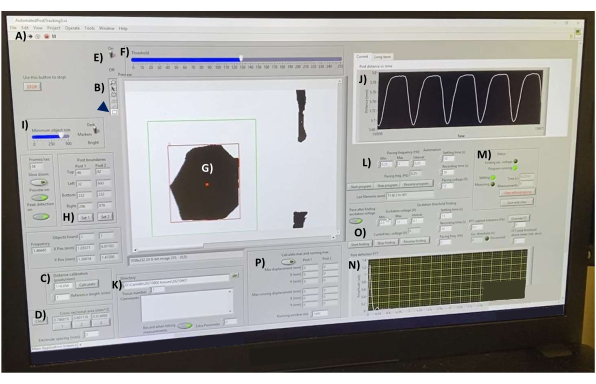
Task: Click the Tissue number field
Action: [x=158, y=290]
